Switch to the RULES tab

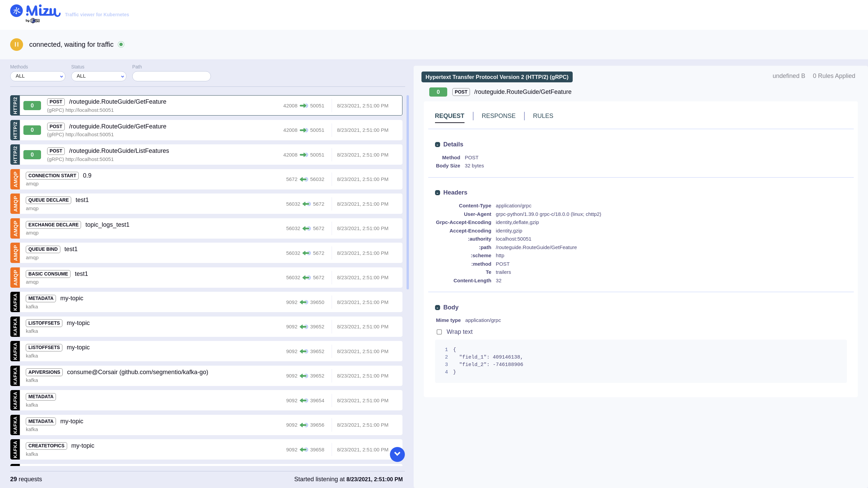[543, 116]
